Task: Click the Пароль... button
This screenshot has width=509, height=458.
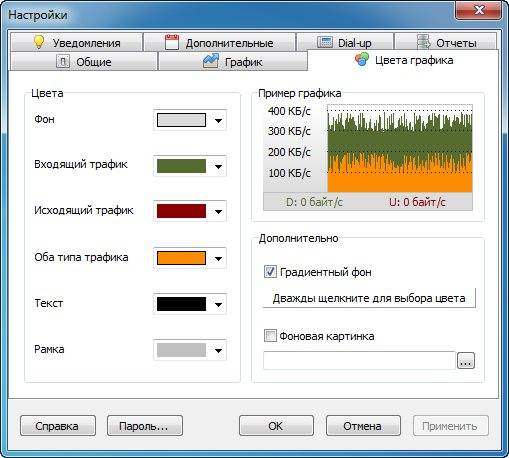Action: [145, 426]
